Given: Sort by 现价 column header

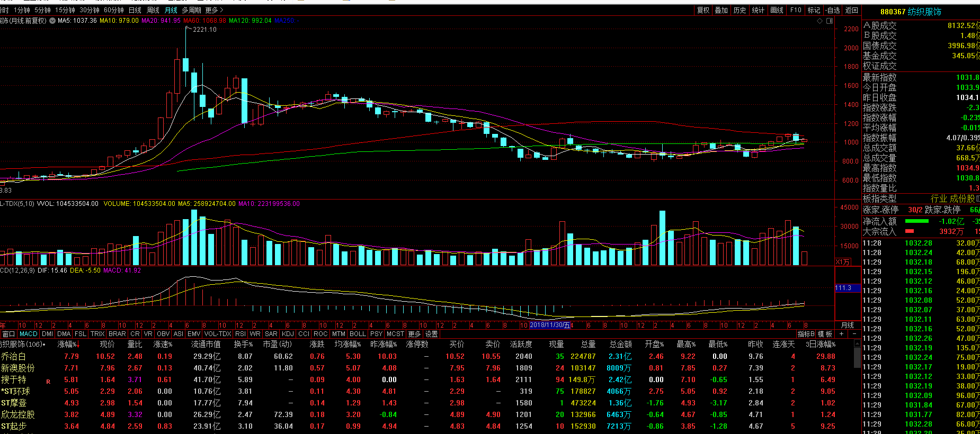Looking at the screenshot, I should point(108,345).
